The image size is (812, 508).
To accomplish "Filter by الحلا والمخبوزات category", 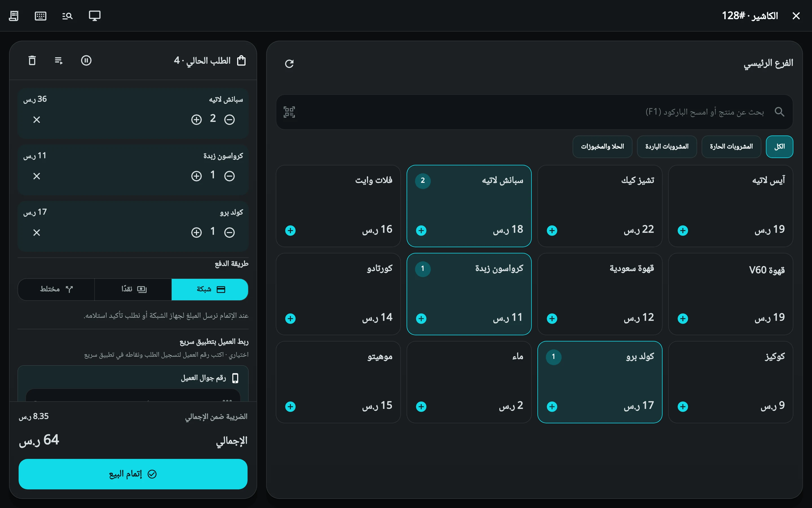I will click(602, 146).
